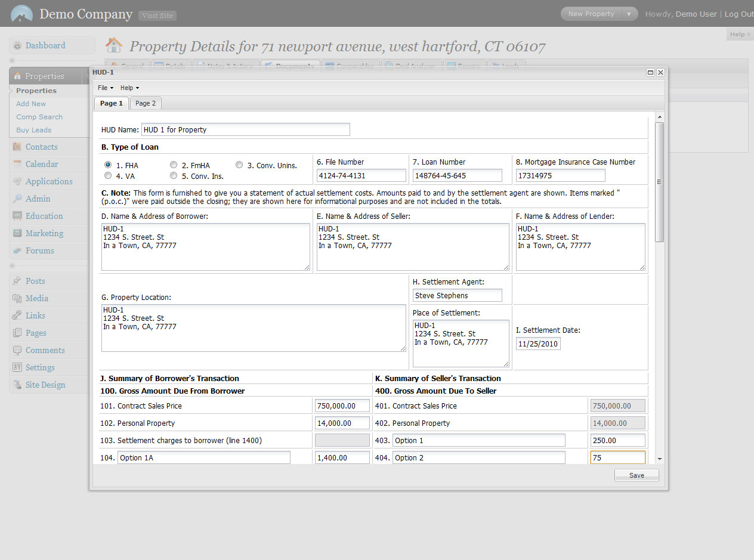Viewport: 754px width, 560px height.
Task: Click the Admin key icon in sidebar
Action: click(17, 199)
